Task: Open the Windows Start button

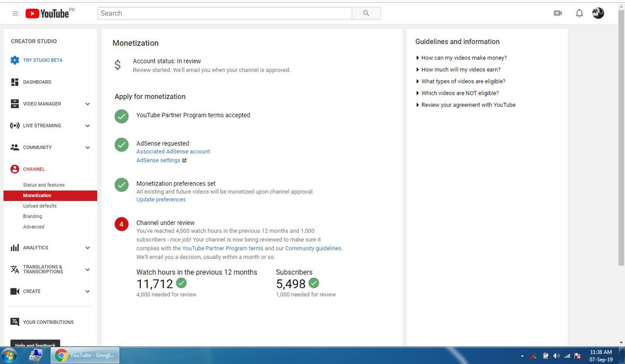Action: 10,356
